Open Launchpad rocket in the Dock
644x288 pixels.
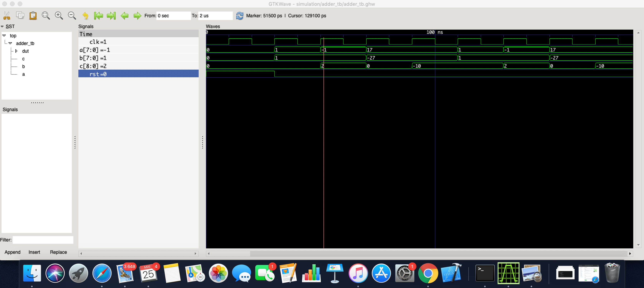tap(78, 273)
